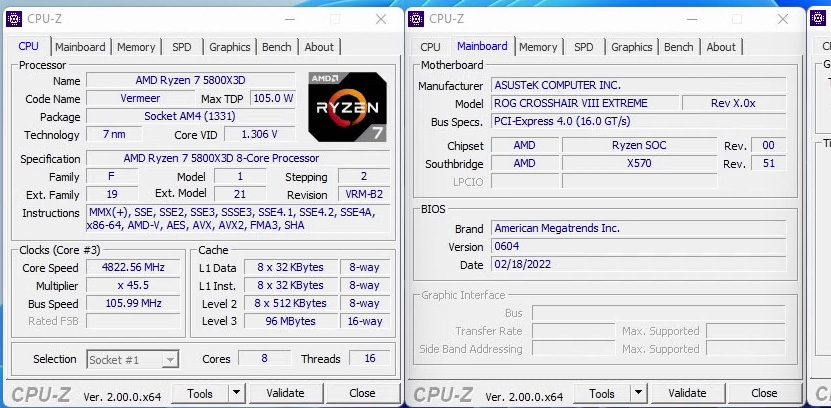
Task: Click Validate button in Mainboard window
Action: point(687,393)
